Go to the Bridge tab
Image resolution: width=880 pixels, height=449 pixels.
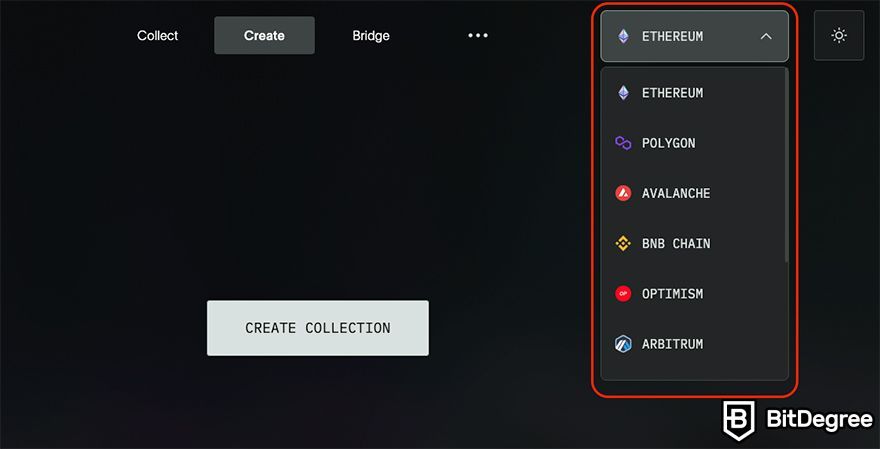click(371, 35)
